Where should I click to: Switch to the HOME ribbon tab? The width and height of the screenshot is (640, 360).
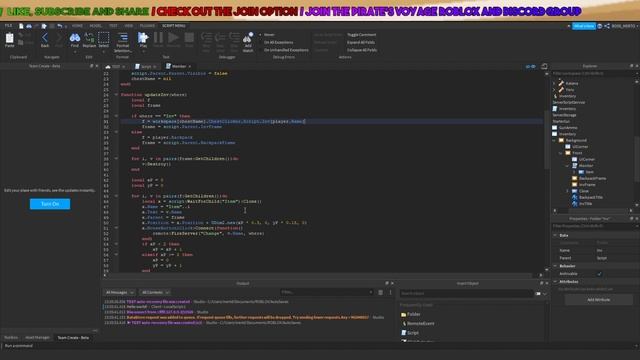[77, 26]
